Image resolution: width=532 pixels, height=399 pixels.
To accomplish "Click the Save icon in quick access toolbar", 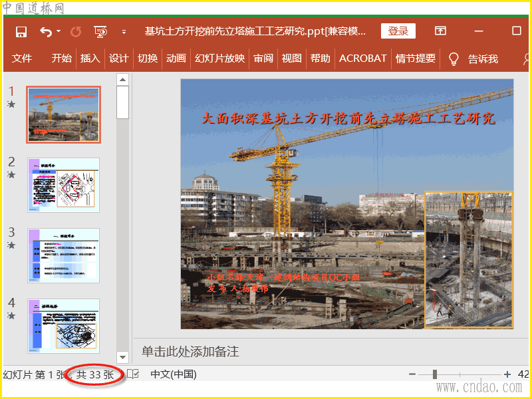I will tap(21, 31).
